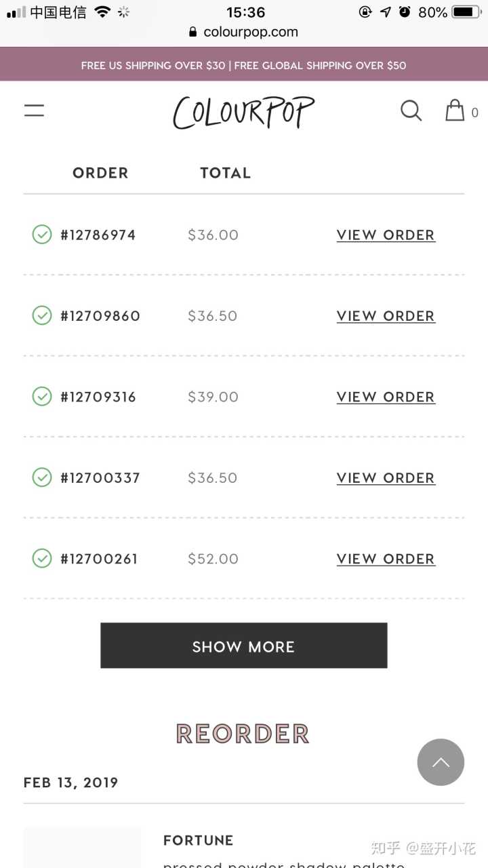488x868 pixels.
Task: Tap the ColourPop logo
Action: coord(244,112)
